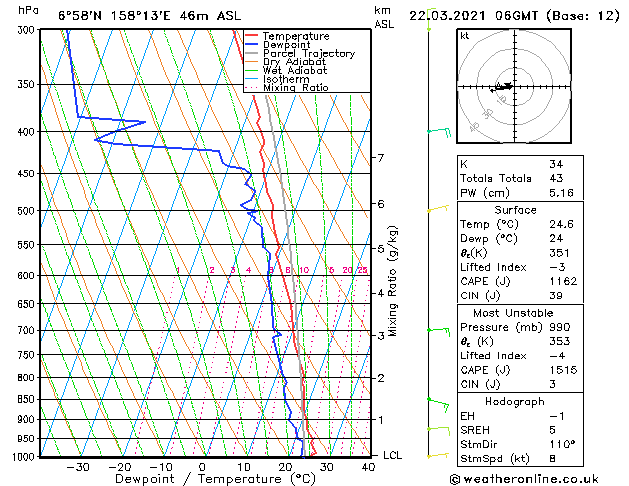This screenshot has height=486, width=629.
Task: Click the Totals Totals value 43
Action: [x=556, y=178]
